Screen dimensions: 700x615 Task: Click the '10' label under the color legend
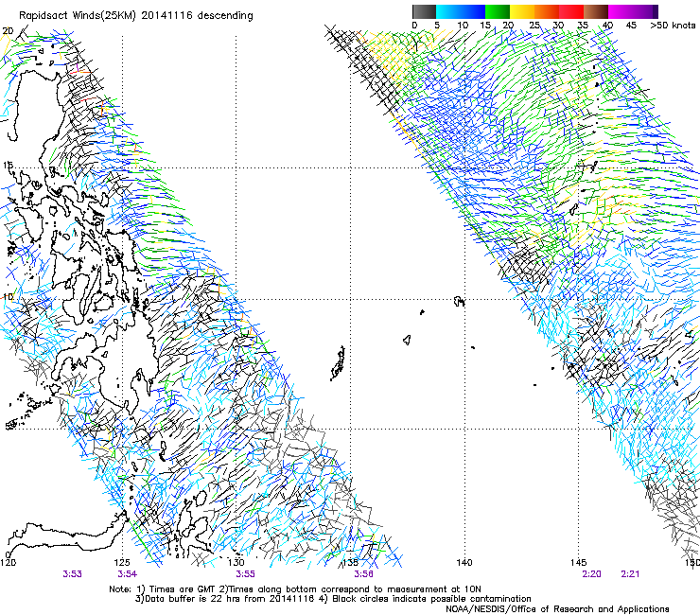[x=463, y=26]
